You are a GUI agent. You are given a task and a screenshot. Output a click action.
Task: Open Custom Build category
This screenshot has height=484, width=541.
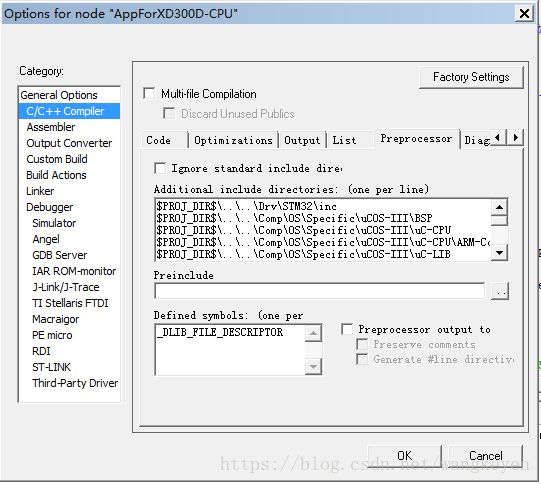point(57,159)
